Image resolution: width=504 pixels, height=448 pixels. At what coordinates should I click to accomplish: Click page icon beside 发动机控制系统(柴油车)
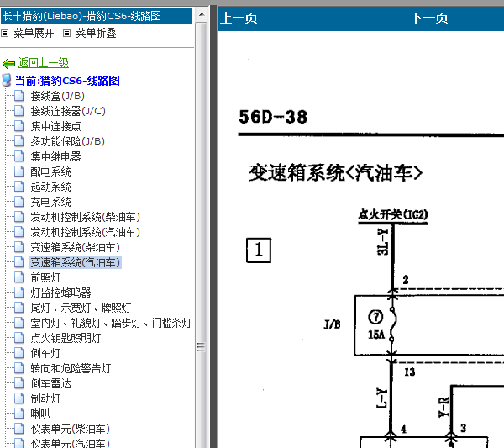click(19, 217)
